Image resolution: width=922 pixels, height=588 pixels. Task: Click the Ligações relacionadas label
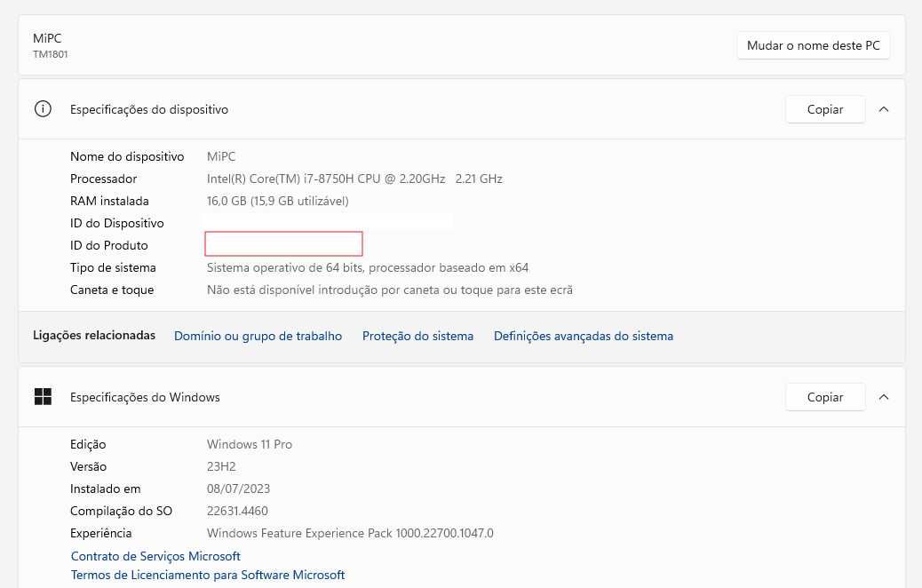coord(94,336)
